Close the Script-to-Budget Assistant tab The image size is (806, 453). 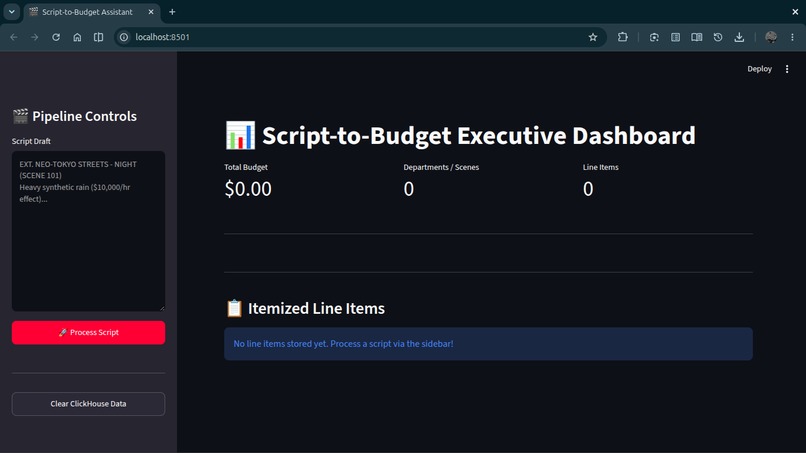pyautogui.click(x=151, y=12)
